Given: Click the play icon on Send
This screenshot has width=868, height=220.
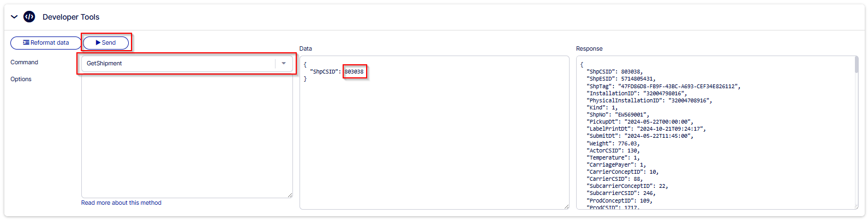Looking at the screenshot, I should point(98,42).
